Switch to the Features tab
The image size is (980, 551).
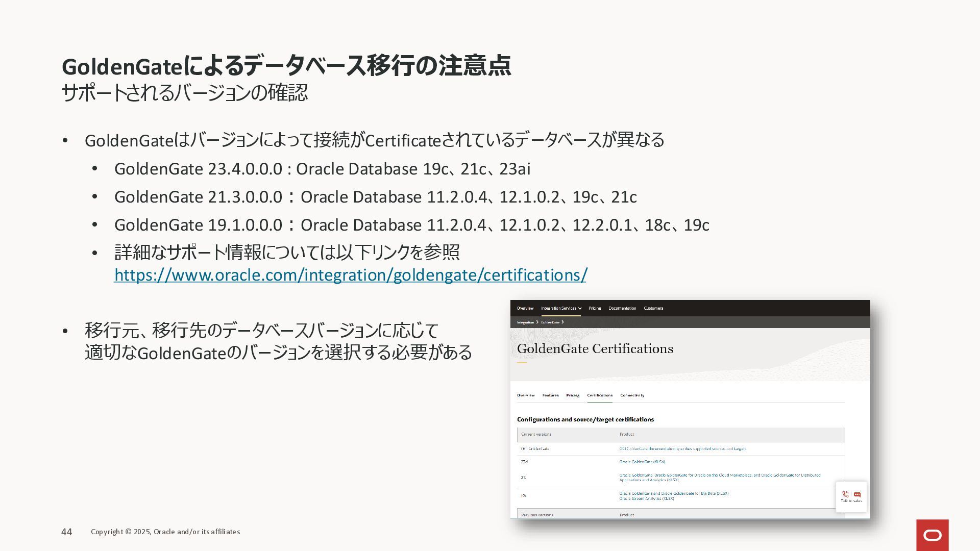point(550,395)
